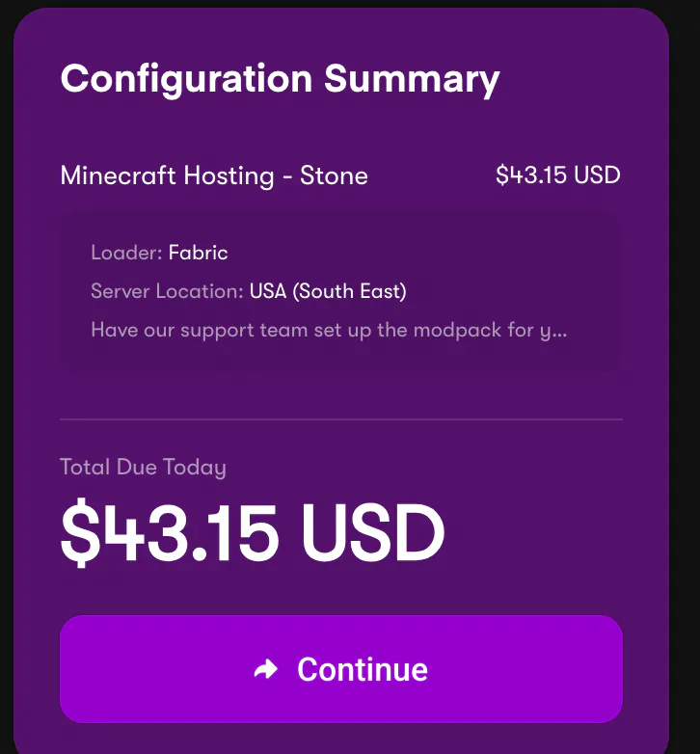Click the arrow icon inside Continue button
700x754 pixels.
[266, 669]
